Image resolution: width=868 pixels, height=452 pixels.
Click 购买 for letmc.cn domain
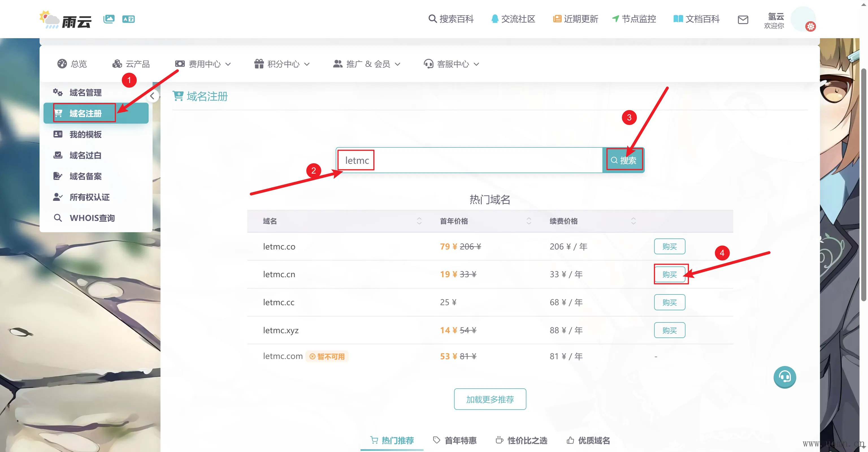pyautogui.click(x=669, y=274)
